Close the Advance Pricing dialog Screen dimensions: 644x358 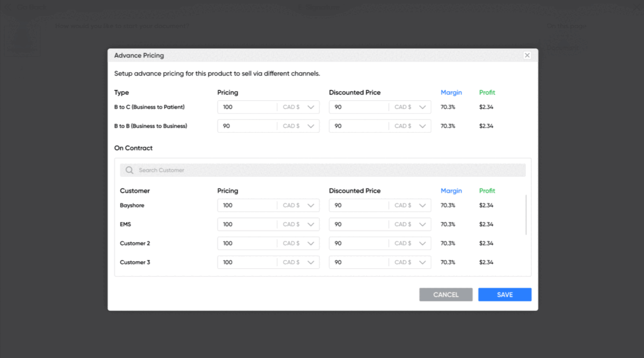(526, 55)
